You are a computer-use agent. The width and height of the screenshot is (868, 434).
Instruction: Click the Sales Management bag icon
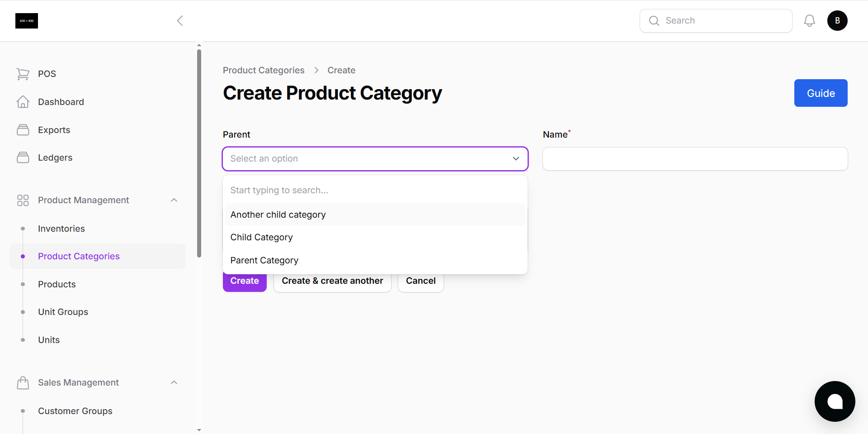point(23,382)
